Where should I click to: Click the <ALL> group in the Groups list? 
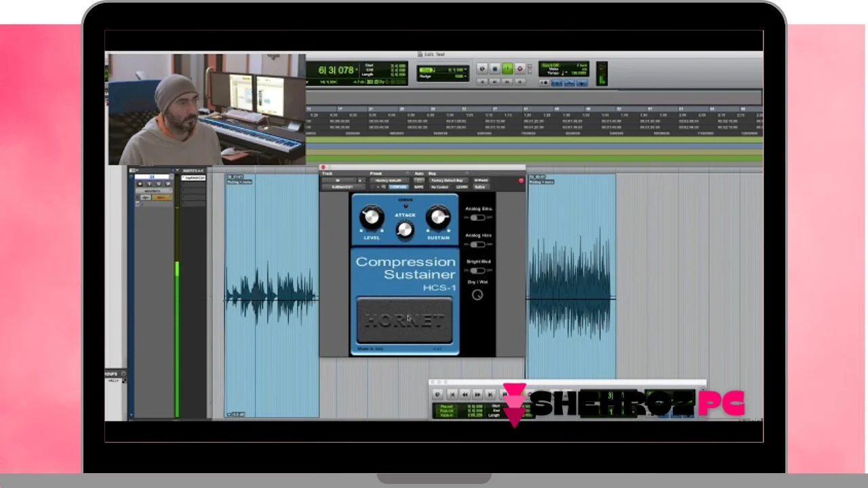click(114, 381)
